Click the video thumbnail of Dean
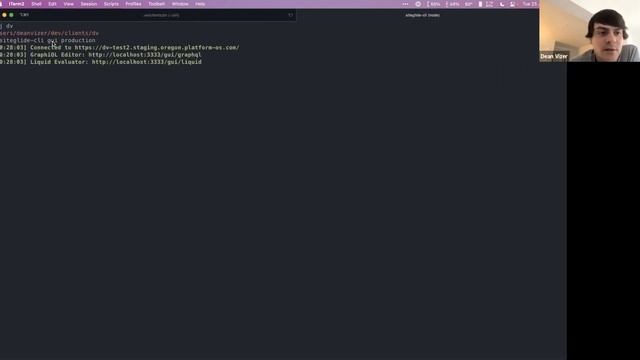Image resolution: width=640 pixels, height=360 pixels. (589, 31)
